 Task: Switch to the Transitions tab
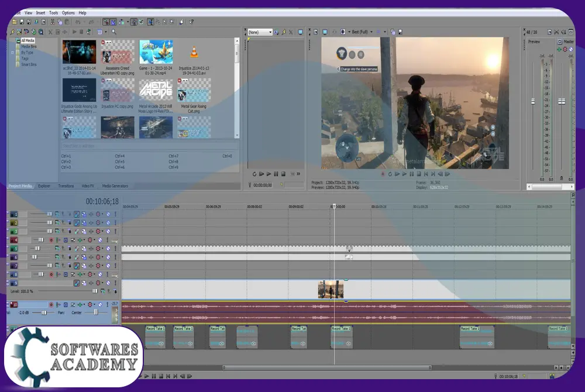click(66, 185)
